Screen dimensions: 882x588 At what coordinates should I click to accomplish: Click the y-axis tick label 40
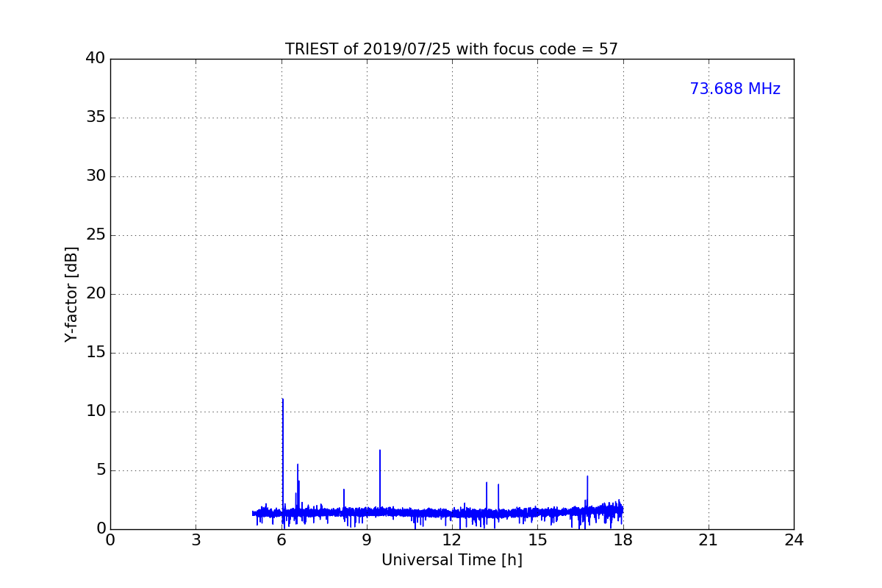click(96, 59)
